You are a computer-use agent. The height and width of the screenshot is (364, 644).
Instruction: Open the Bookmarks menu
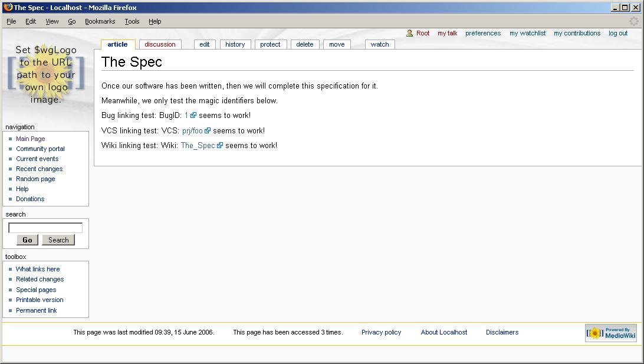pyautogui.click(x=100, y=21)
